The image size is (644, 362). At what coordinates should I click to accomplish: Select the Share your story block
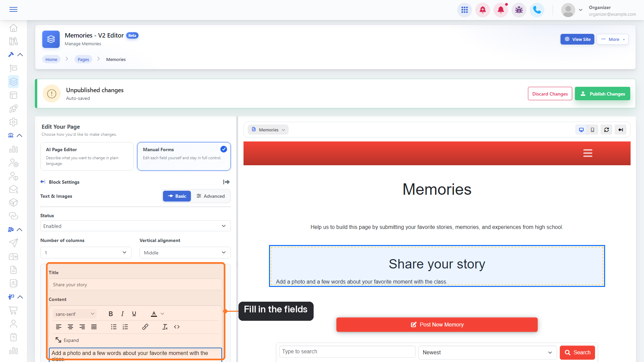tap(437, 266)
